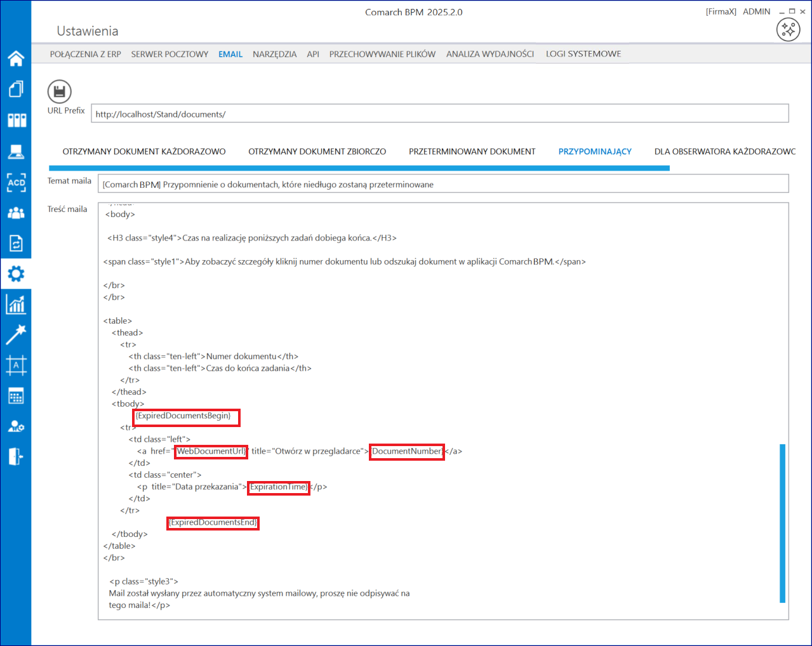Open the ACD sidebar icon
The width and height of the screenshot is (812, 646).
coord(16,183)
